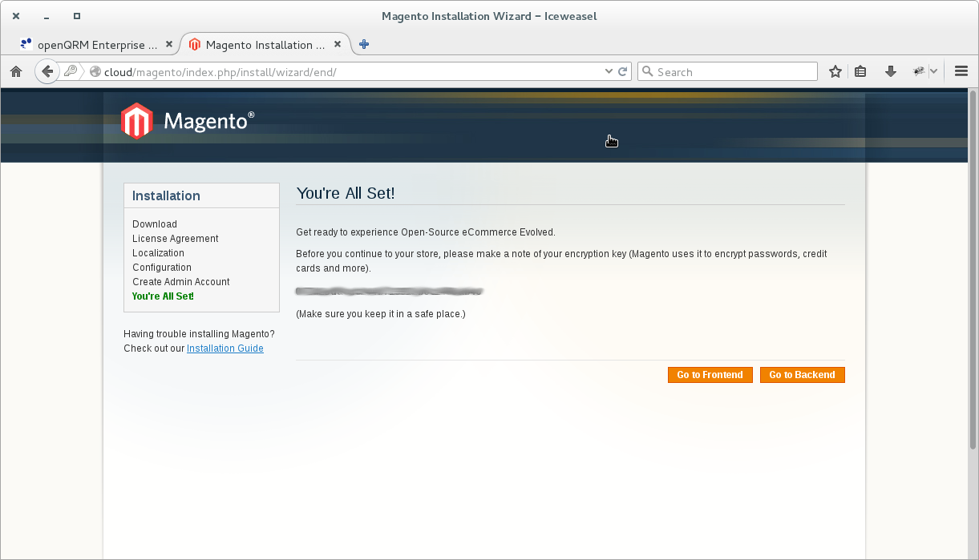Screen dimensions: 979x560
Task: Click the key icon beside the address bar
Action: (x=71, y=71)
